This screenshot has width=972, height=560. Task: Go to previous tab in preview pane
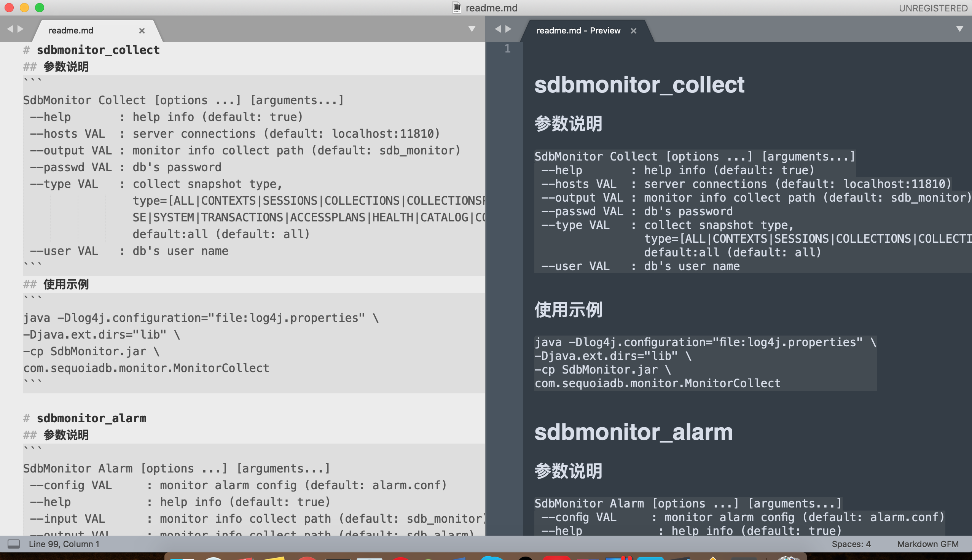tap(498, 29)
